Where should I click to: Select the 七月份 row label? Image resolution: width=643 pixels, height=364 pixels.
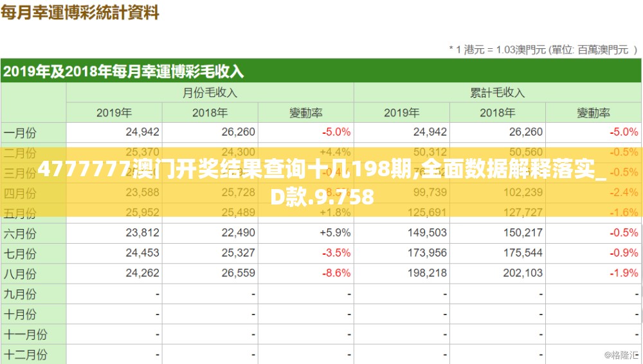(x=20, y=253)
